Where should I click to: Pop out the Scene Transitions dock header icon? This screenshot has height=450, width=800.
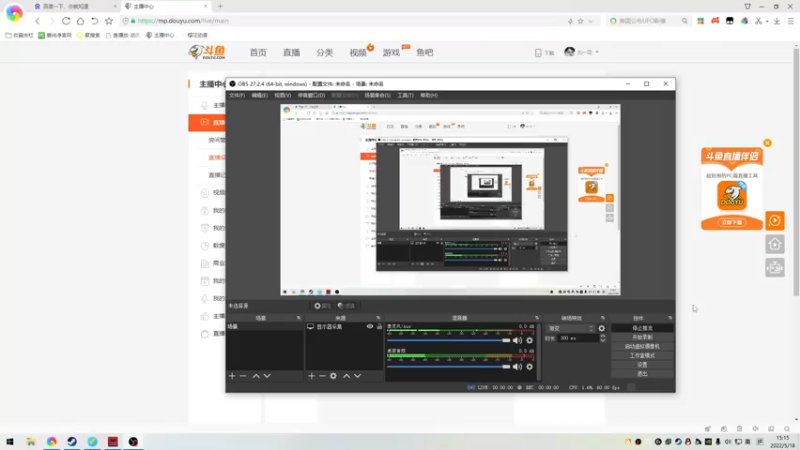(x=603, y=318)
